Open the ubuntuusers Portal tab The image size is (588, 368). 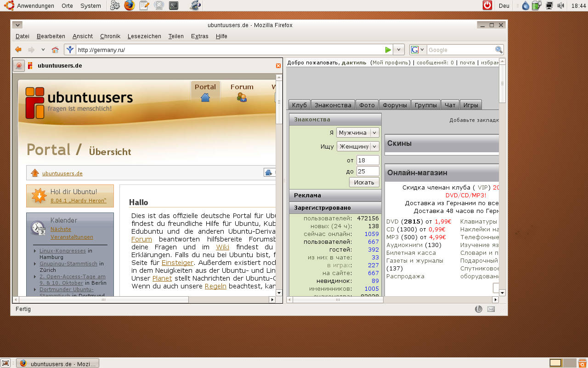point(205,92)
